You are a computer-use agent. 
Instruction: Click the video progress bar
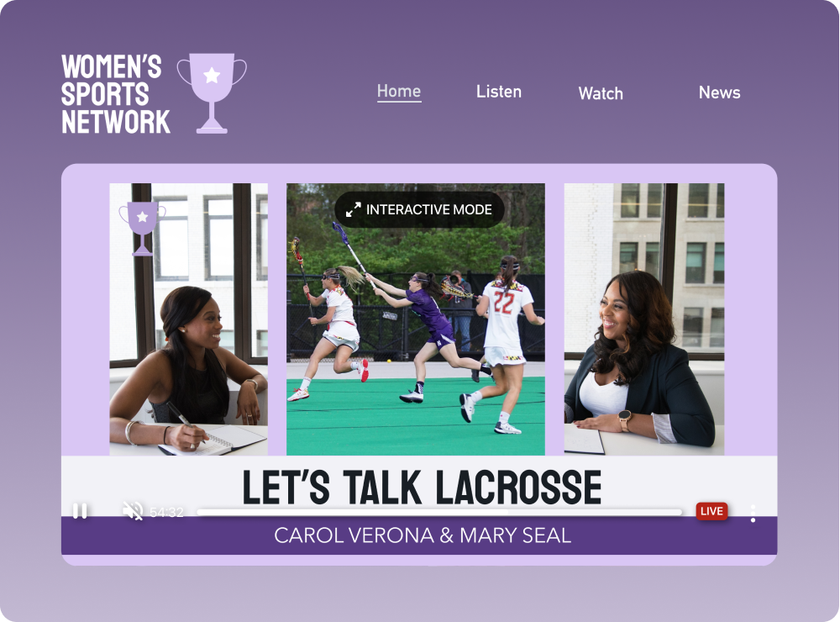pos(438,511)
